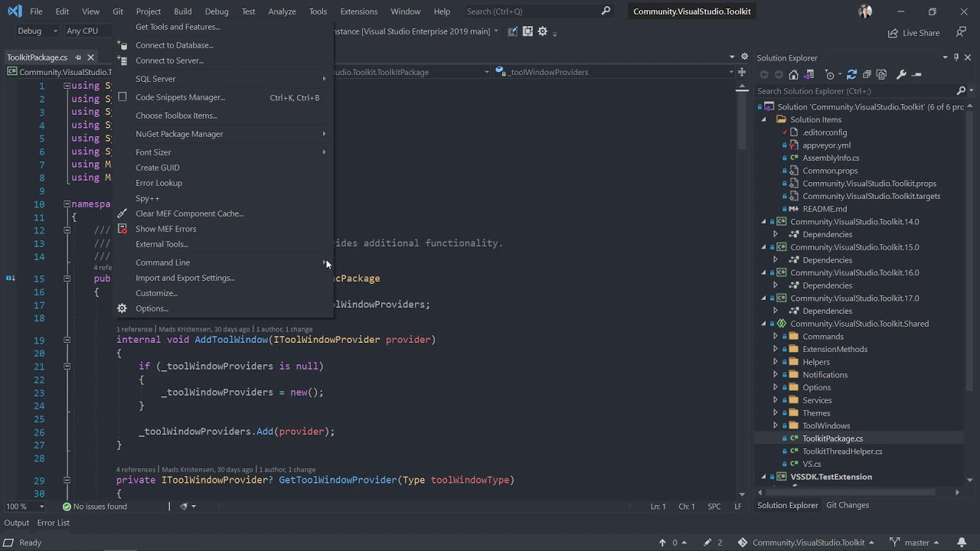Click the green No issues found check icon
Viewport: 980px width, 551px height.
pyautogui.click(x=67, y=507)
